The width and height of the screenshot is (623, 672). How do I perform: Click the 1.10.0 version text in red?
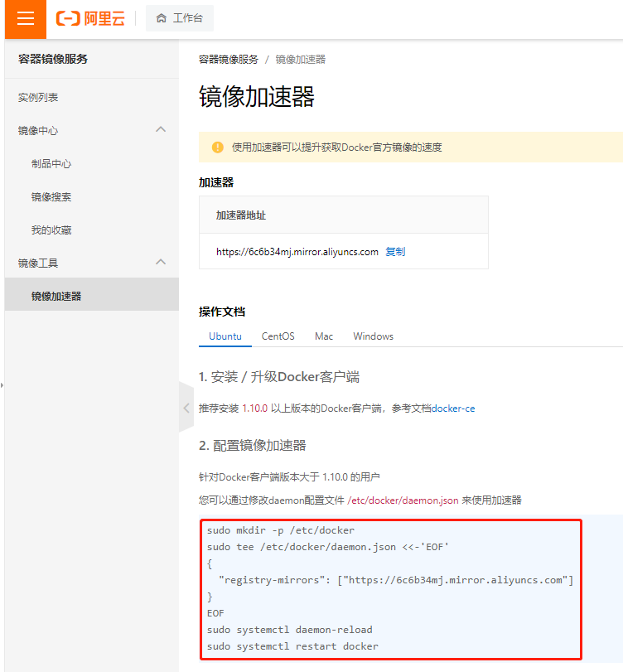(254, 409)
